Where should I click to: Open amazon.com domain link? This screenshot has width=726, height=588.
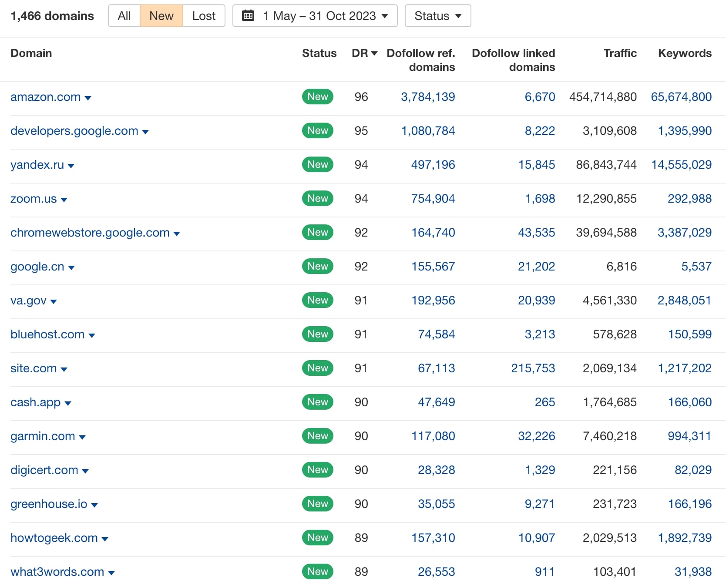pyautogui.click(x=46, y=97)
